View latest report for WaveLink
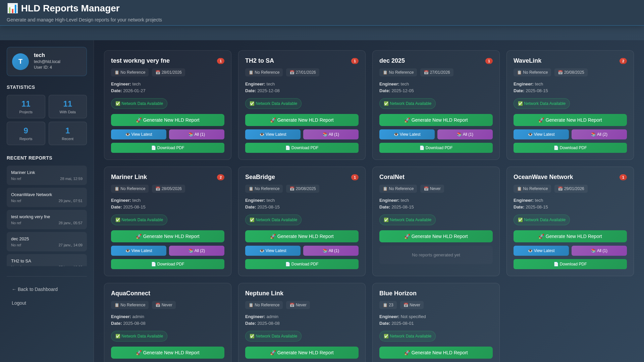 click(x=541, y=134)
